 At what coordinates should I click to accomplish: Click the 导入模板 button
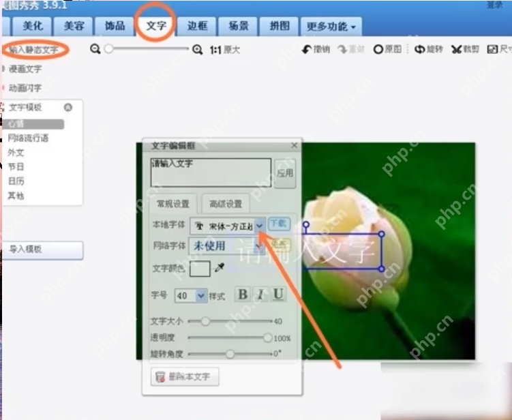click(x=43, y=250)
